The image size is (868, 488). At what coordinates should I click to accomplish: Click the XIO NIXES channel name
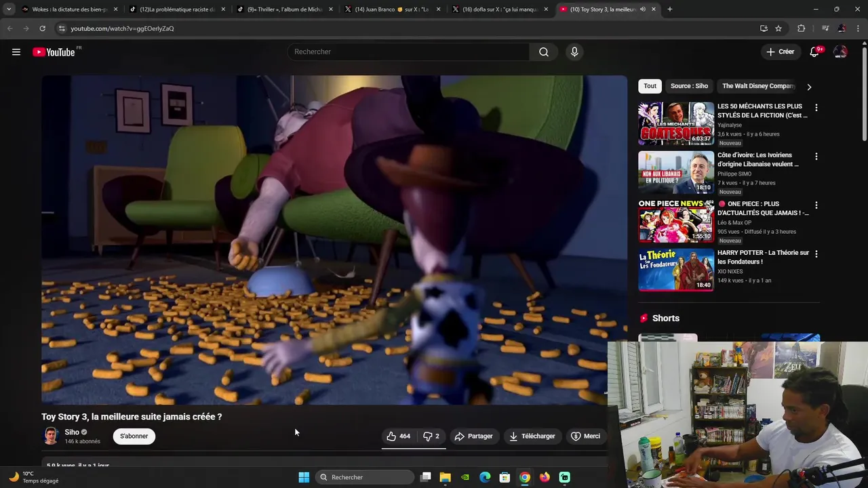[730, 272]
